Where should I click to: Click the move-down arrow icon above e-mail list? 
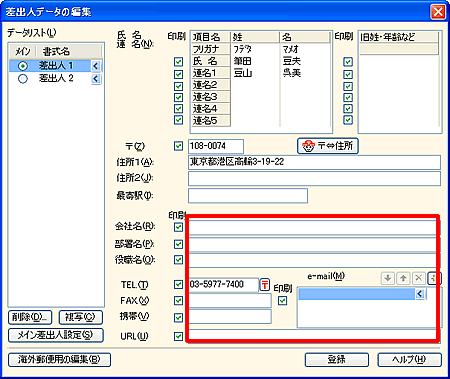click(x=388, y=278)
